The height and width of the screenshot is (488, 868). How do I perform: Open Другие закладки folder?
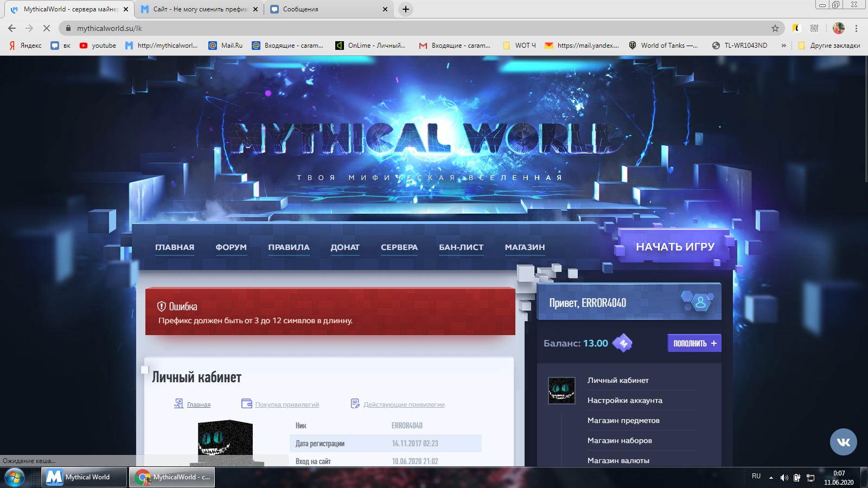(829, 46)
